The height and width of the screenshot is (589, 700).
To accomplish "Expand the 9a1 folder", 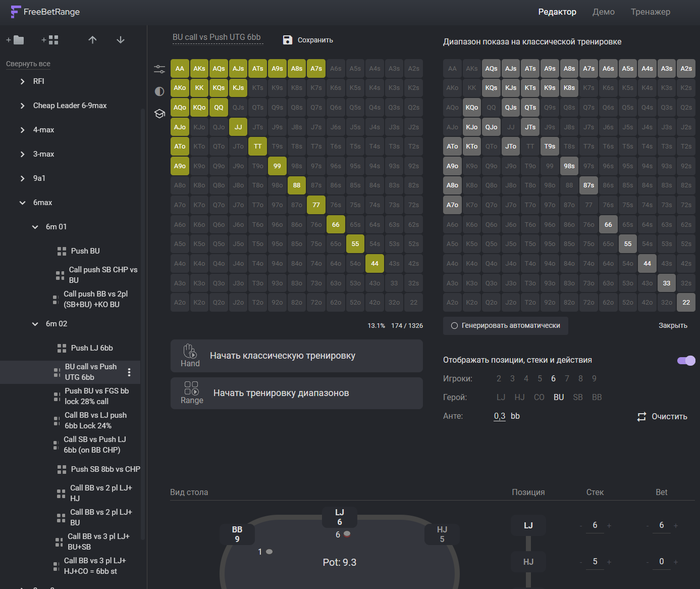I will pos(22,178).
